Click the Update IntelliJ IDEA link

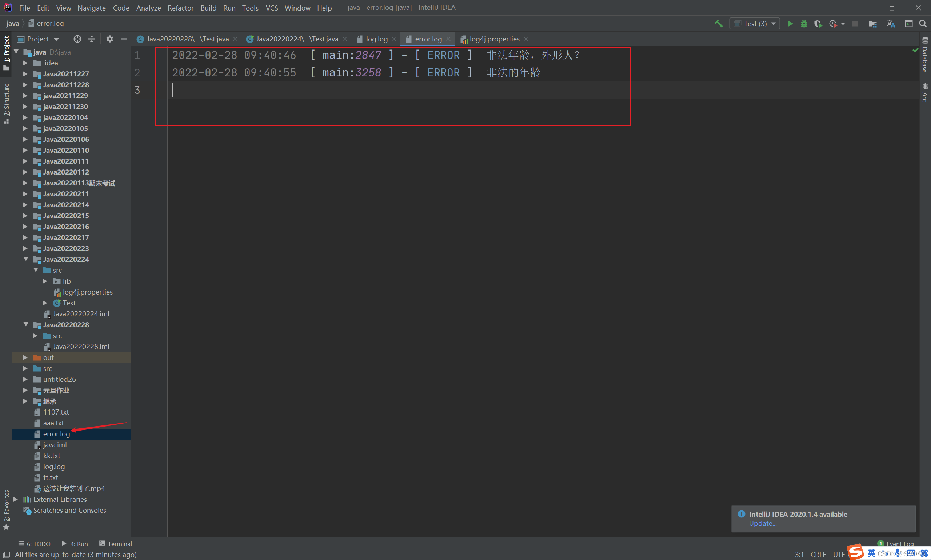pyautogui.click(x=763, y=523)
